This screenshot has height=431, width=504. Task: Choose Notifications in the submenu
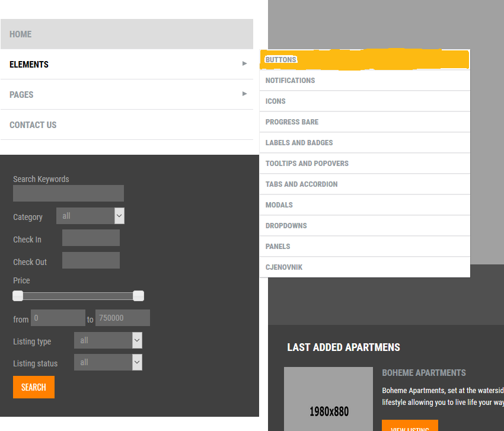coord(291,81)
